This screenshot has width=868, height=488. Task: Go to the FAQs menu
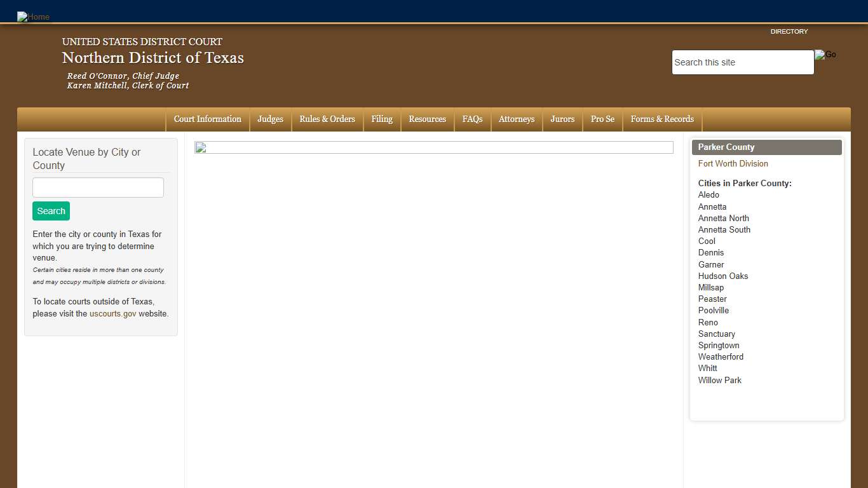472,119
